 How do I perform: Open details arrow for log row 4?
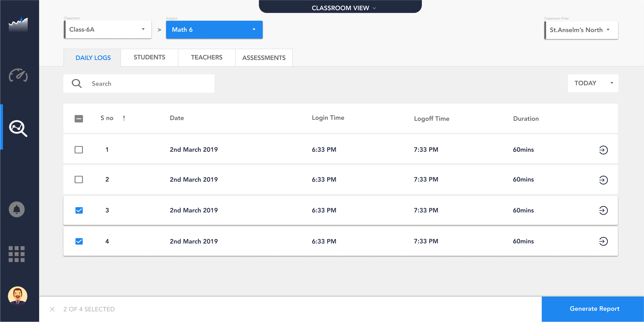[603, 241]
